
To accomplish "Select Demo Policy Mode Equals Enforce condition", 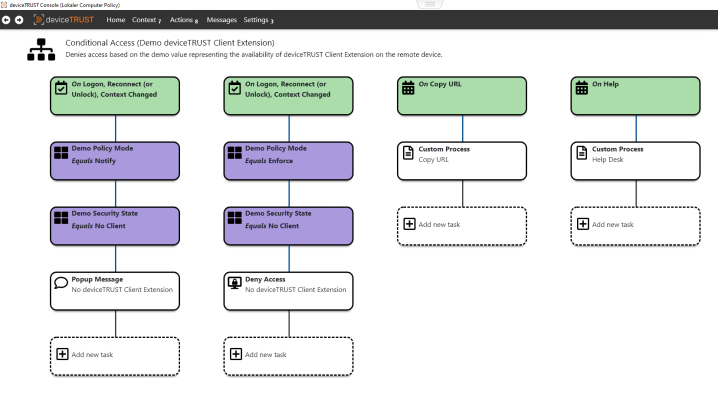I will coord(288,161).
